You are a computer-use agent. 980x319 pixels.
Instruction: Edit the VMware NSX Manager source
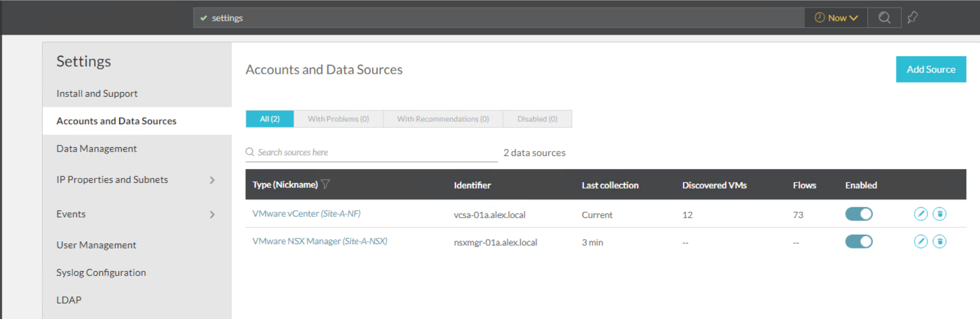pos(921,241)
